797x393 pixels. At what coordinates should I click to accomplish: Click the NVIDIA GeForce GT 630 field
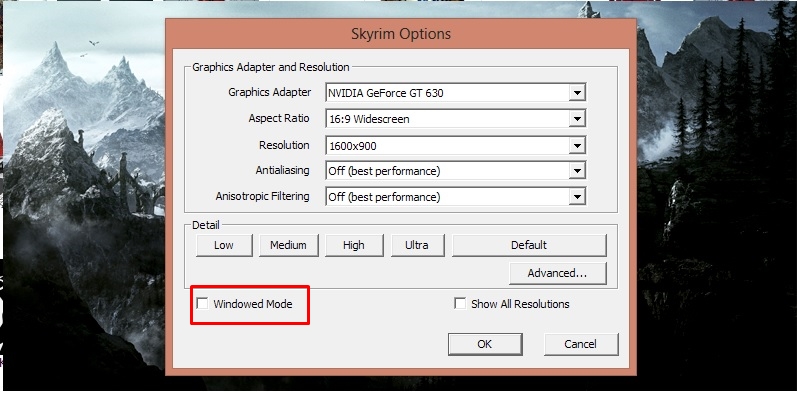point(455,93)
